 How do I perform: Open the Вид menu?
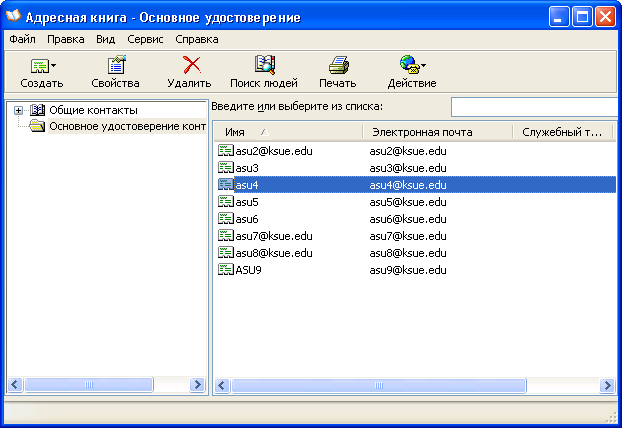point(106,39)
